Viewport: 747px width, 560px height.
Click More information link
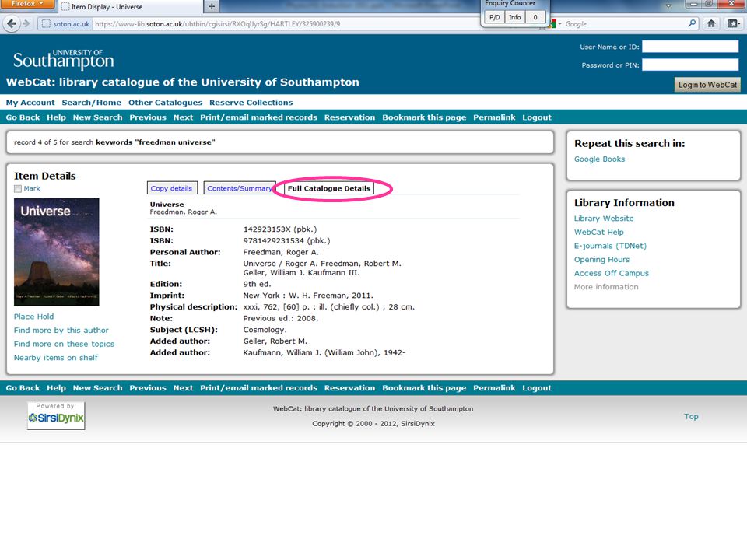pyautogui.click(x=606, y=287)
